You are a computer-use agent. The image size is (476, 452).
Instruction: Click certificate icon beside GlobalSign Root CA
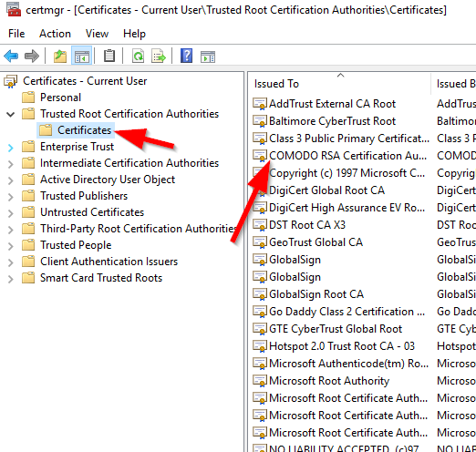[x=260, y=294]
